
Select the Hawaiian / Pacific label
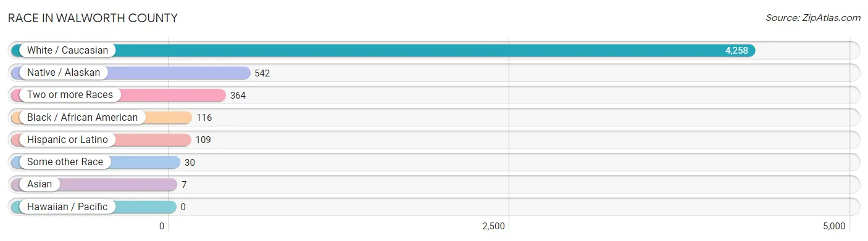tap(67, 207)
